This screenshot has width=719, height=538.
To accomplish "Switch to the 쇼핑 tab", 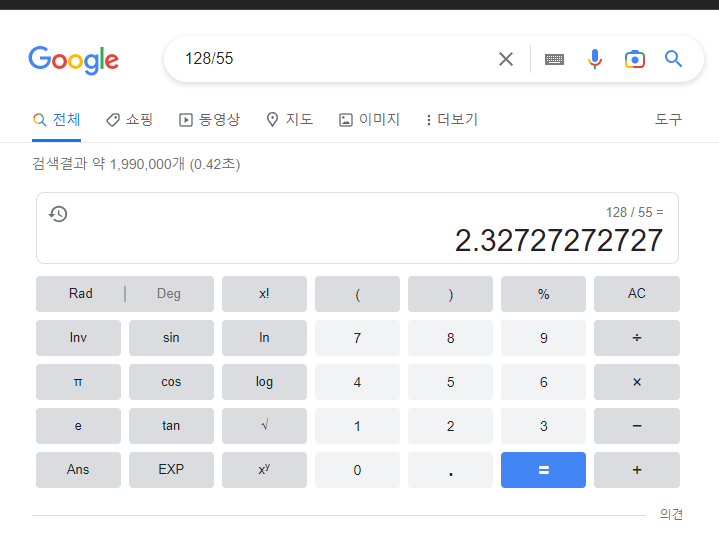I will click(x=129, y=120).
